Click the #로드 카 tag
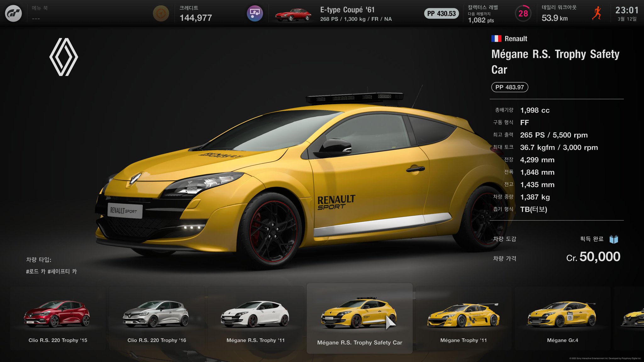This screenshot has height=362, width=644. point(35,271)
